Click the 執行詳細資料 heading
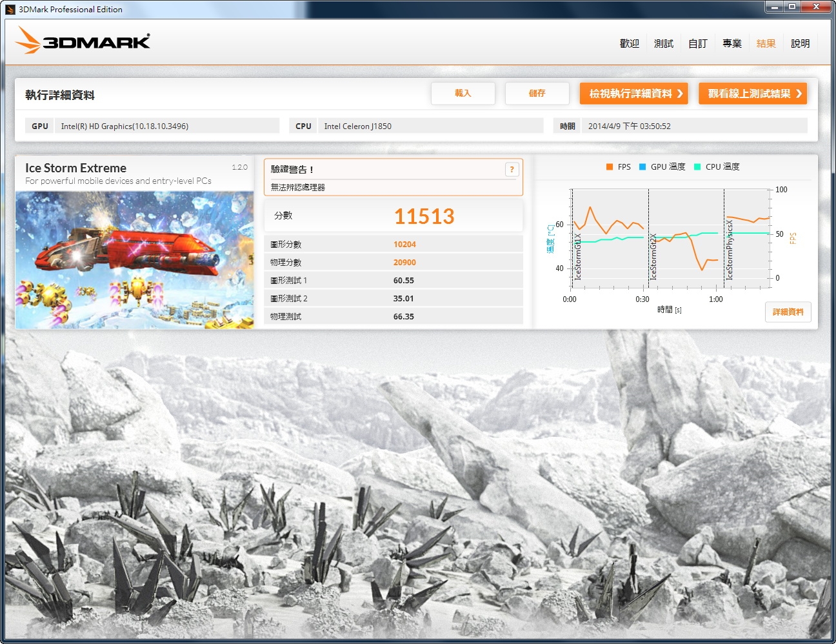Image resolution: width=836 pixels, height=644 pixels. [x=60, y=95]
